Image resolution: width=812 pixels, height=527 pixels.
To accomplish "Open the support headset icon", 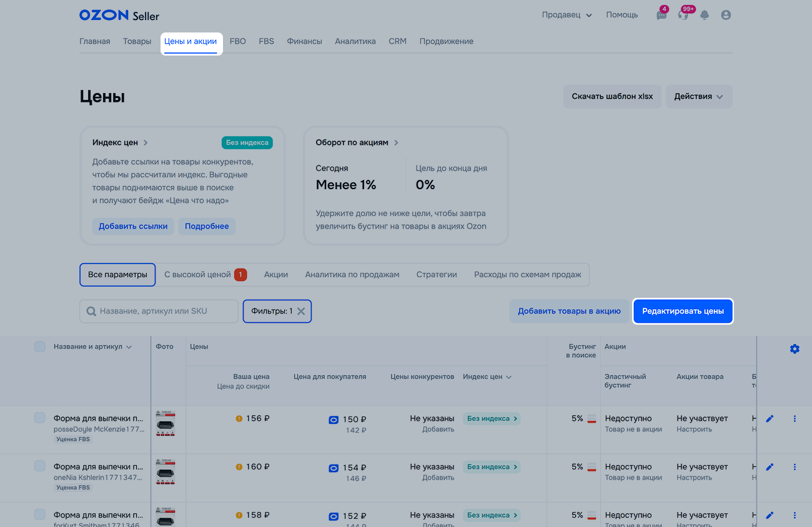I will click(683, 15).
